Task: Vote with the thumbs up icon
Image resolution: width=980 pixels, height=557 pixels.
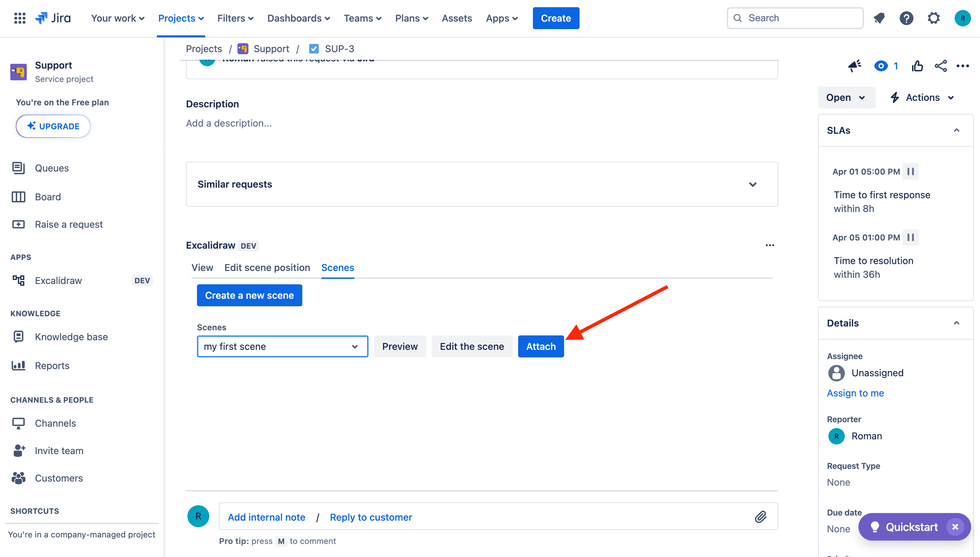Action: [x=917, y=66]
